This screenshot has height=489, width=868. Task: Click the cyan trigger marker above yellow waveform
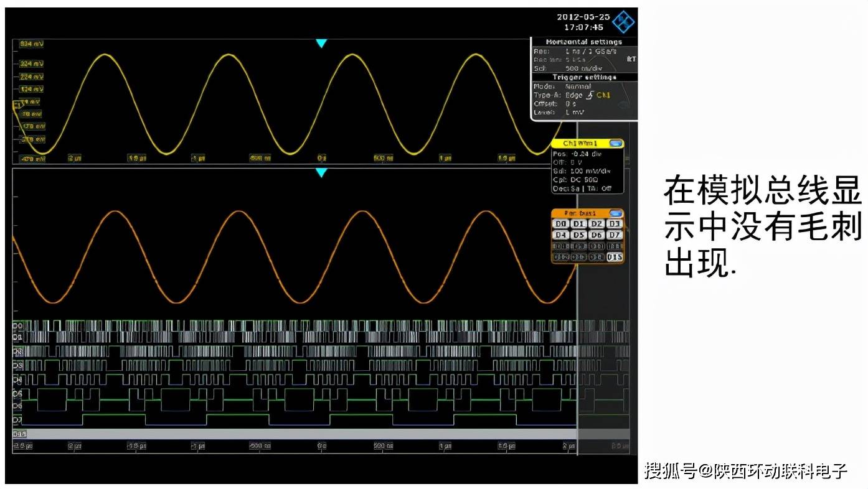click(x=321, y=44)
